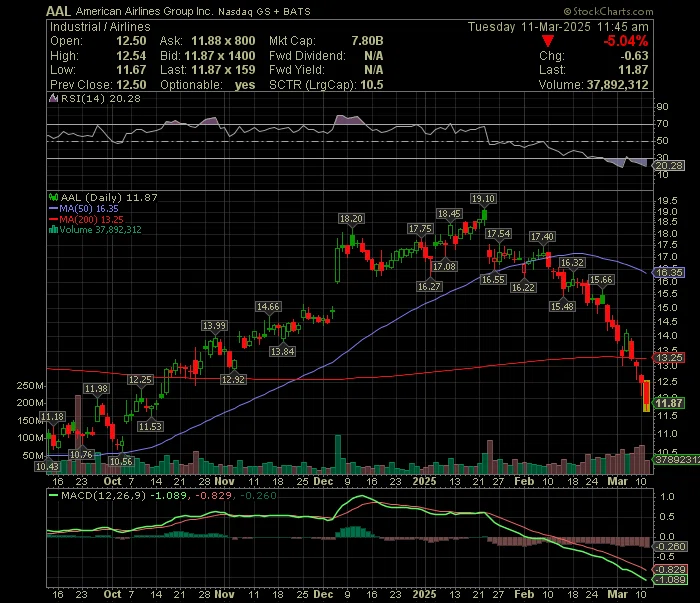Image resolution: width=700 pixels, height=603 pixels.
Task: Click the 11.87 last price axis tag
Action: pos(669,403)
